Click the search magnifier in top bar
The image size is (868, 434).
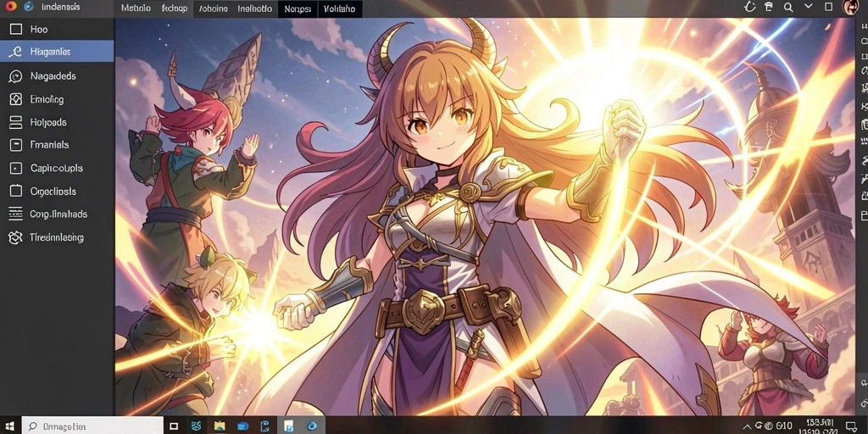[788, 7]
